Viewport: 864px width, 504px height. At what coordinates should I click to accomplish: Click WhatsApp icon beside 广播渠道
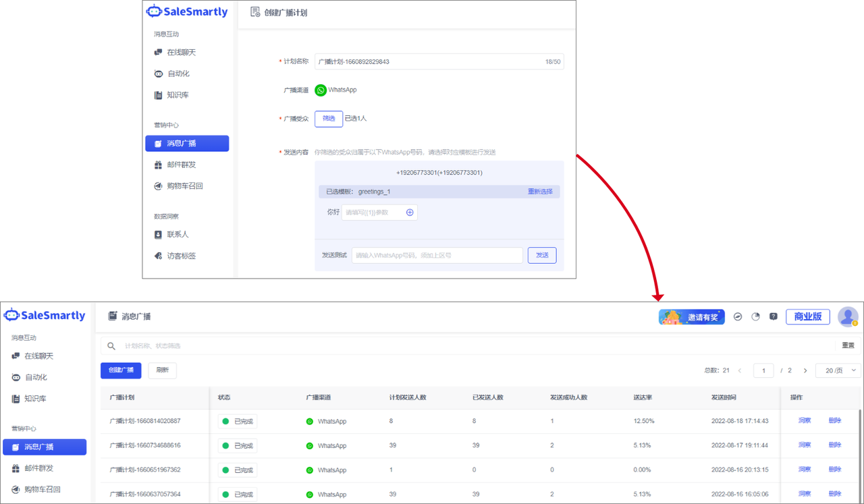tap(321, 90)
